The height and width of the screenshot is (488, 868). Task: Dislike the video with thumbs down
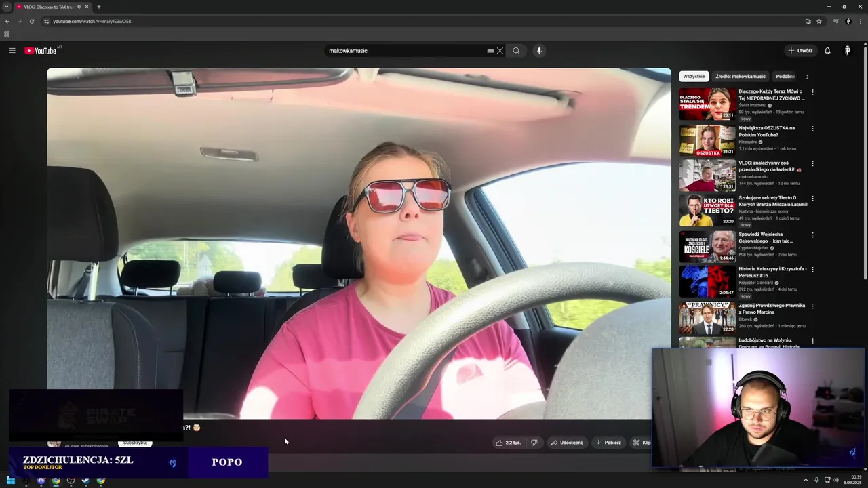(x=534, y=443)
